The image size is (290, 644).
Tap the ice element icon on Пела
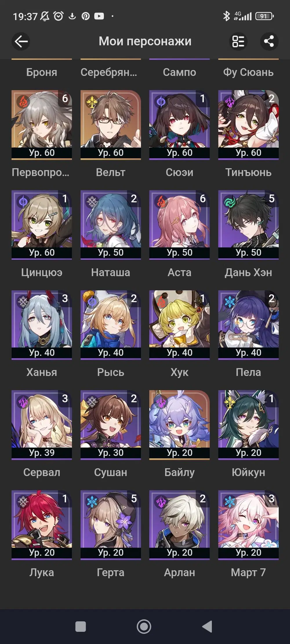(x=229, y=302)
